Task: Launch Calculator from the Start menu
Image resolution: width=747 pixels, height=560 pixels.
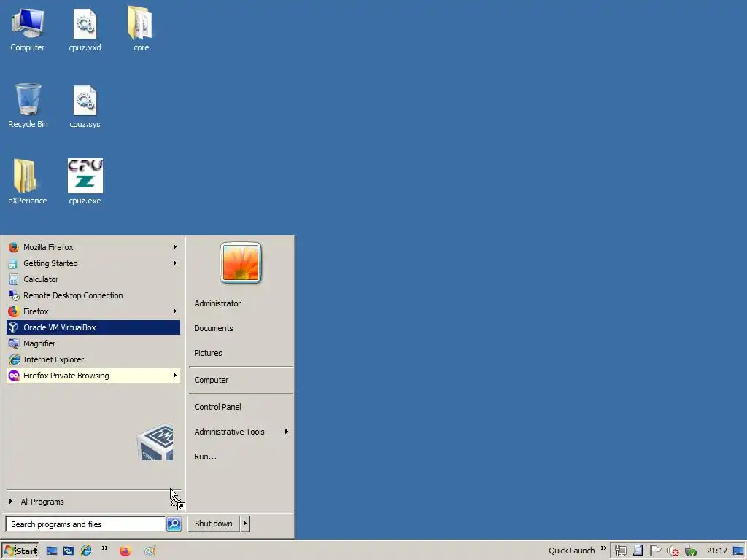Action: [93, 279]
